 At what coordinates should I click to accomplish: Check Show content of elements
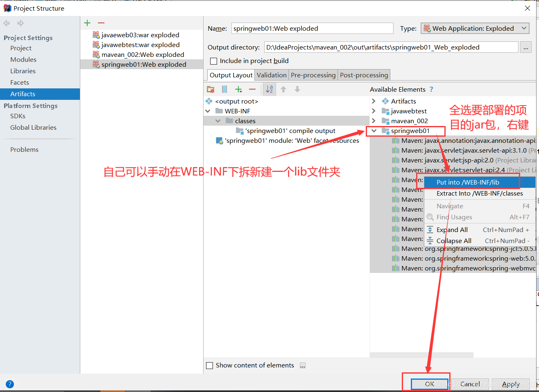tap(210, 365)
